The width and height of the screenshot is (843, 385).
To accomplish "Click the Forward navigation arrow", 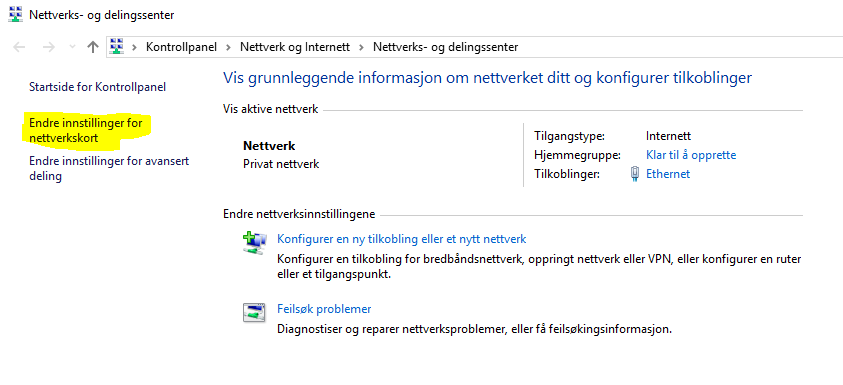I will click(x=49, y=47).
